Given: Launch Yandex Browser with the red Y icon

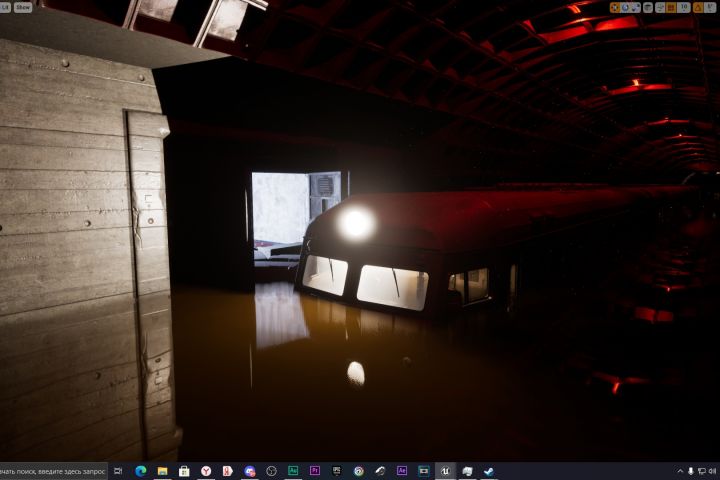Looking at the screenshot, I should coord(206,471).
